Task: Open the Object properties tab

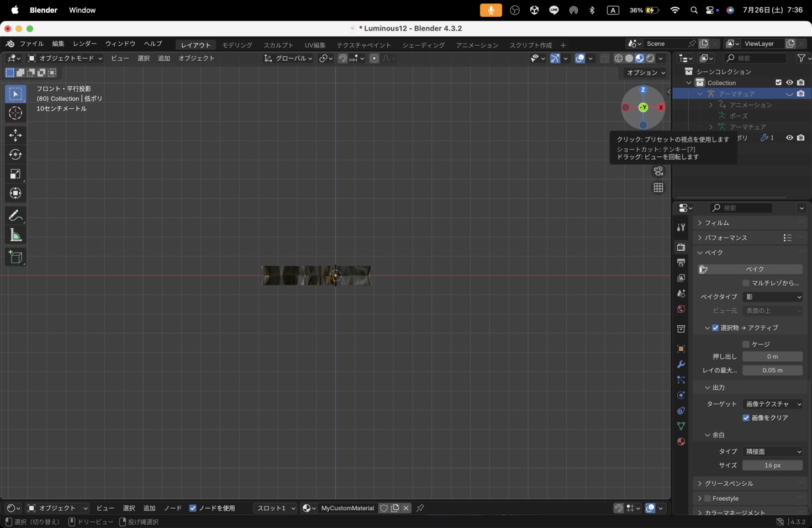Action: point(681,349)
